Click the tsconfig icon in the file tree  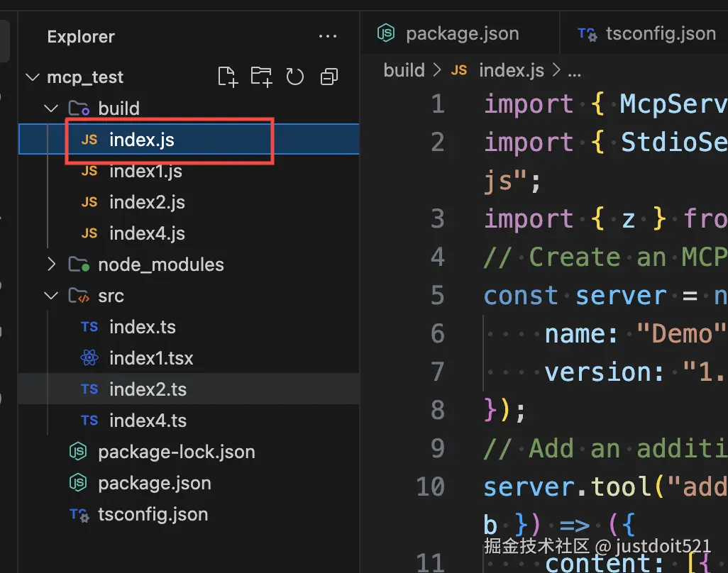point(79,515)
